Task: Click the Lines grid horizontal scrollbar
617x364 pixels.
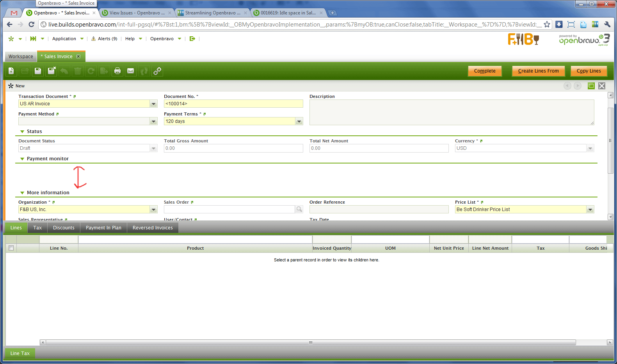Action: (311, 343)
